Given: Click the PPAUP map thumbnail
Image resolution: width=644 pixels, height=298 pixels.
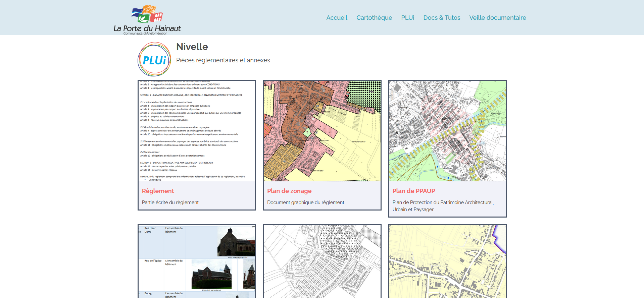Looking at the screenshot, I should pos(447,131).
